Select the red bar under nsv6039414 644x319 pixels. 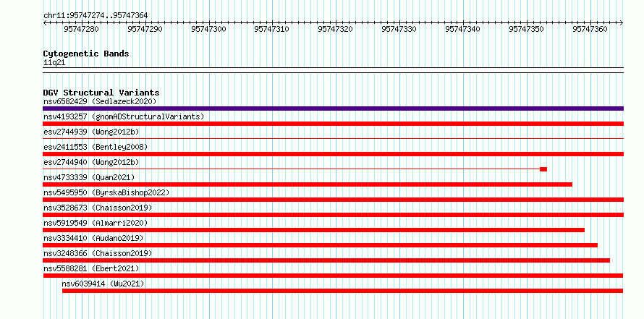[x=342, y=291]
